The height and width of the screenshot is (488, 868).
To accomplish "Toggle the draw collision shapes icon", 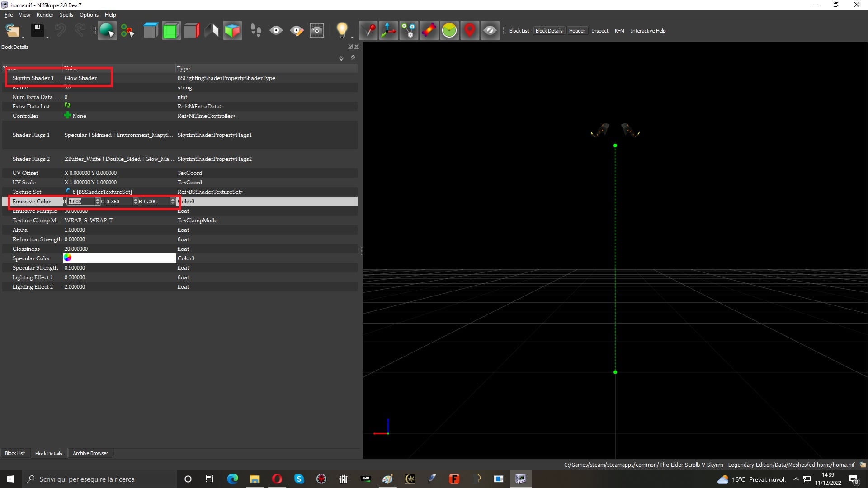I will tap(429, 31).
